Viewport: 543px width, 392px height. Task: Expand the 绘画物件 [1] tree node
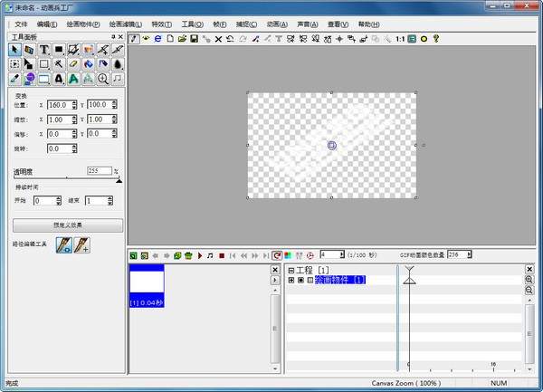[291, 281]
